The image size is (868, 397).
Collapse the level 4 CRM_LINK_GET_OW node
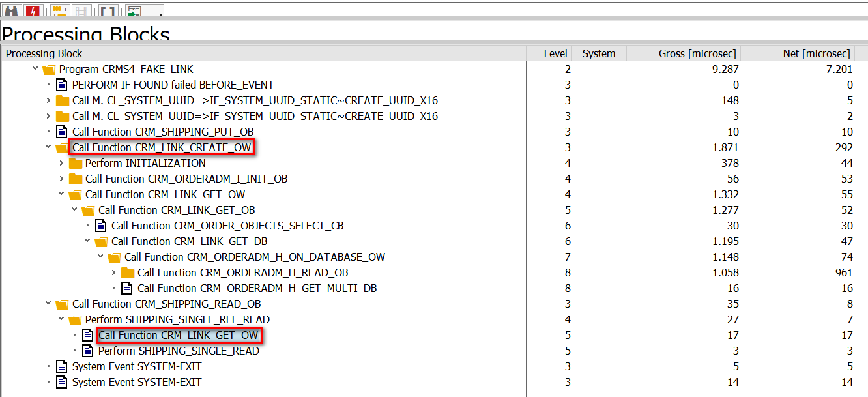[x=61, y=194]
